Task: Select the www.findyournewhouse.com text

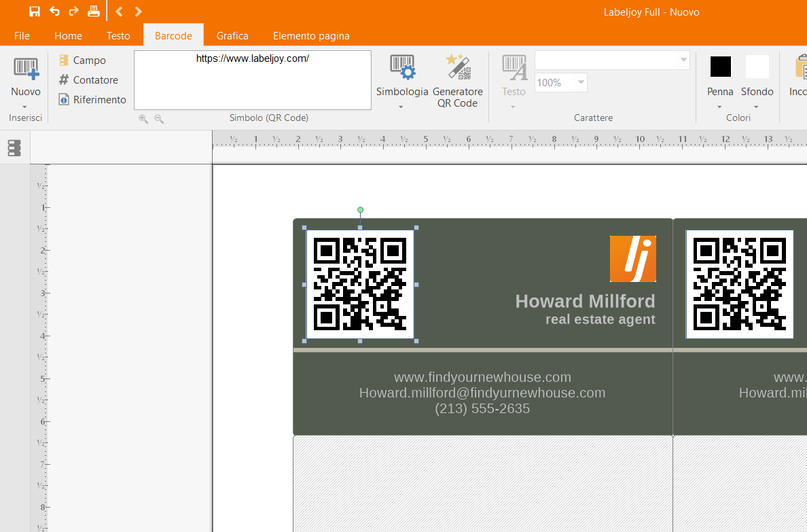Action: coord(482,377)
